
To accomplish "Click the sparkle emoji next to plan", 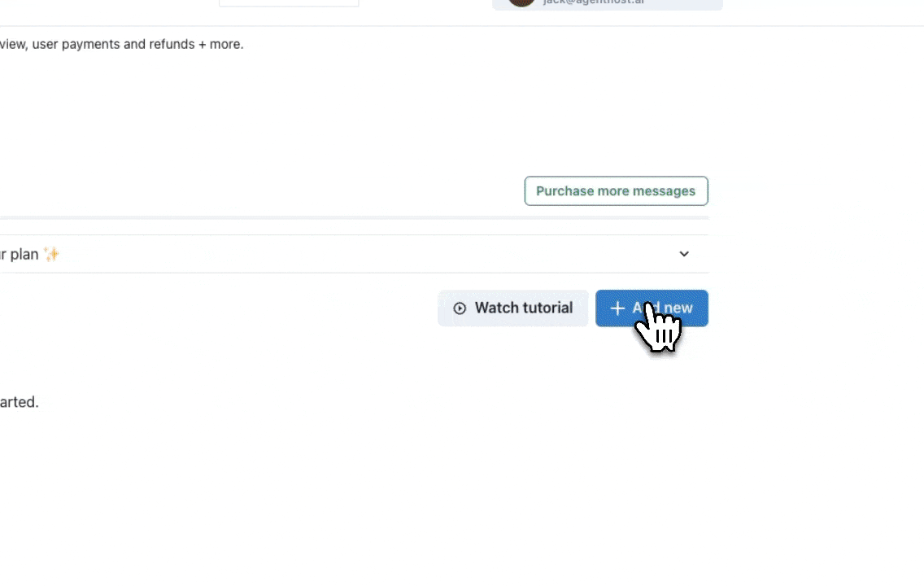I will [x=52, y=254].
